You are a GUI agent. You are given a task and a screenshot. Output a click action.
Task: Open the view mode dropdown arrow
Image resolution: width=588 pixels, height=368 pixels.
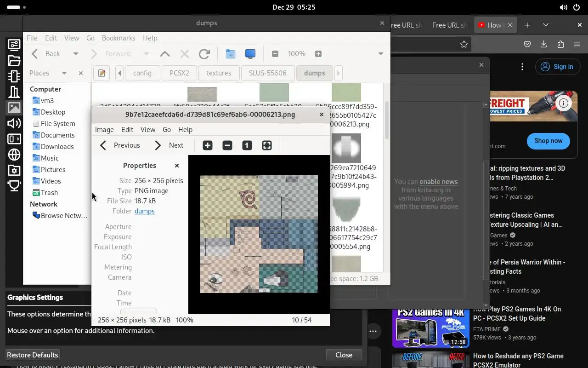[380, 54]
